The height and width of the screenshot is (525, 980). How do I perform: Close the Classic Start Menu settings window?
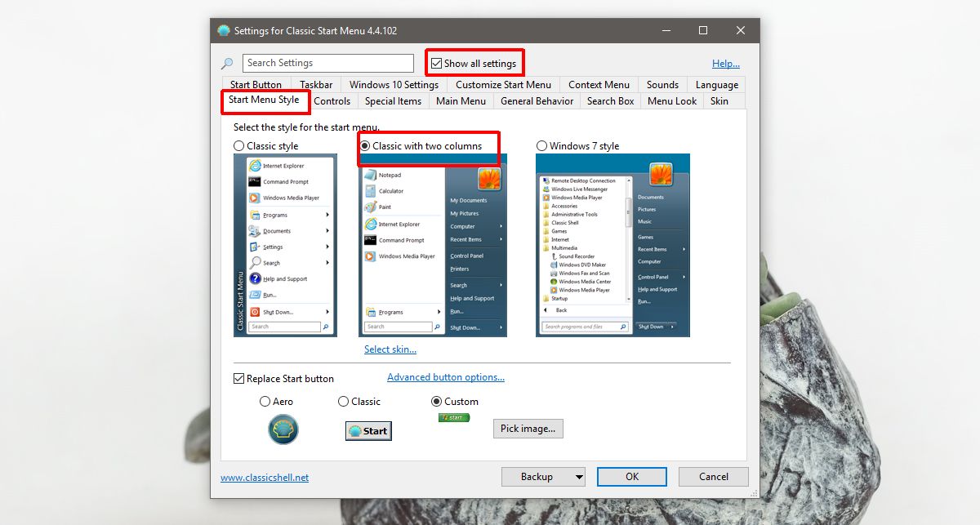[741, 31]
